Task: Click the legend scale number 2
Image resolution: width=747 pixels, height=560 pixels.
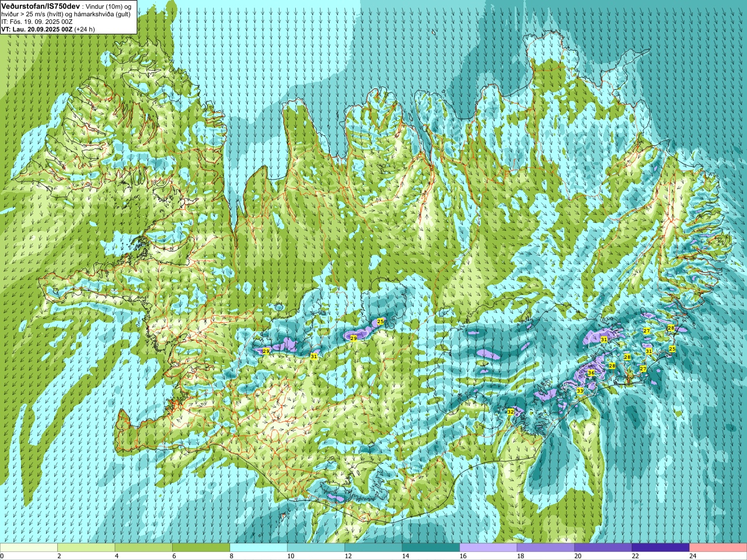Action: (60, 556)
